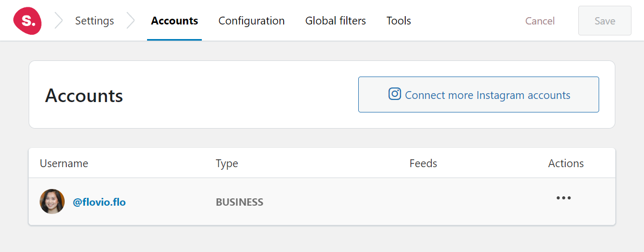
Task: Click the breadcrumb chevron before Settings
Action: [x=59, y=21]
